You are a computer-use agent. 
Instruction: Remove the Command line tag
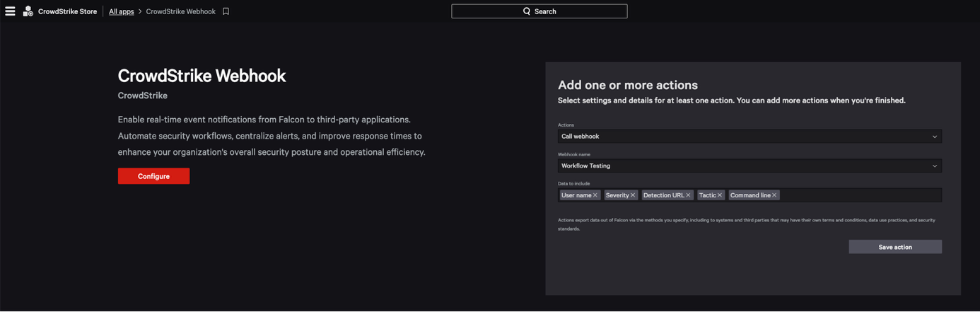tap(774, 195)
